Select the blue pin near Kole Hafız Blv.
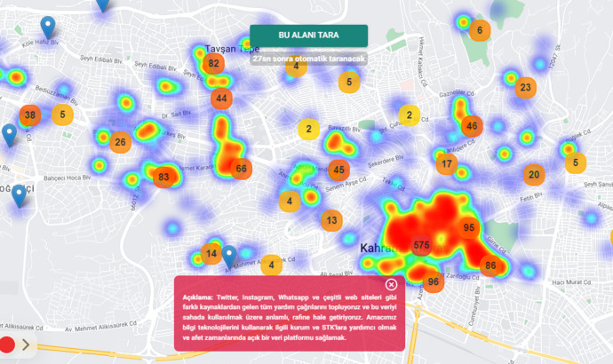The image size is (613, 364). tap(48, 27)
